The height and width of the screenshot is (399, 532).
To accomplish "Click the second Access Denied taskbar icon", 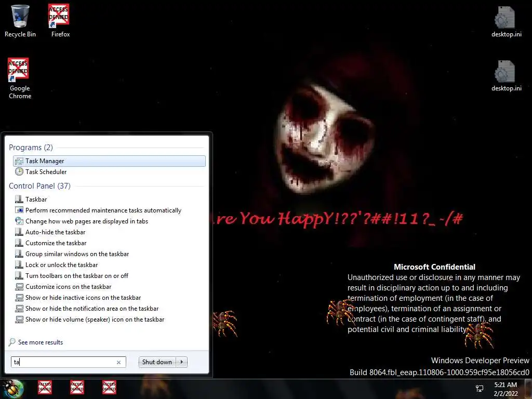I will (77, 388).
